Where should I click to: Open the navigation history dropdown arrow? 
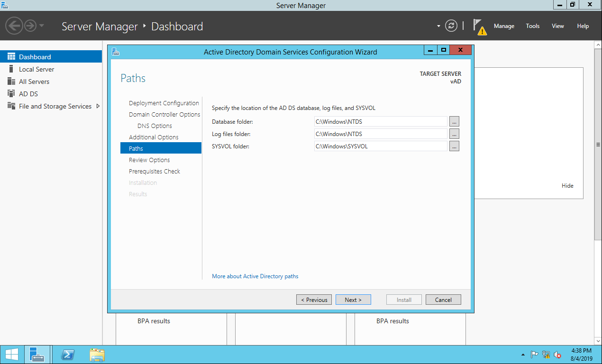pos(42,26)
